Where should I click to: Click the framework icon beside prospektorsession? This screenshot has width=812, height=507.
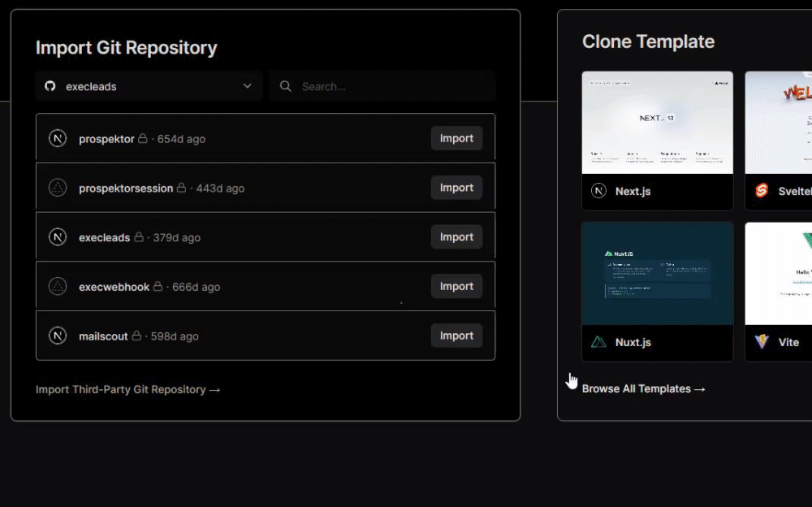(x=58, y=188)
